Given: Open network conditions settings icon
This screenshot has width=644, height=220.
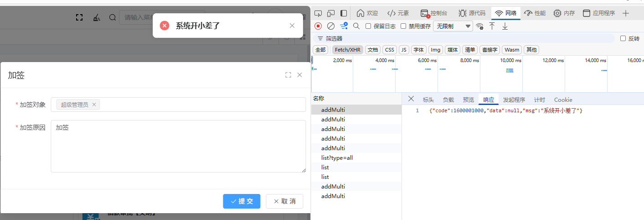Looking at the screenshot, I should tap(479, 26).
